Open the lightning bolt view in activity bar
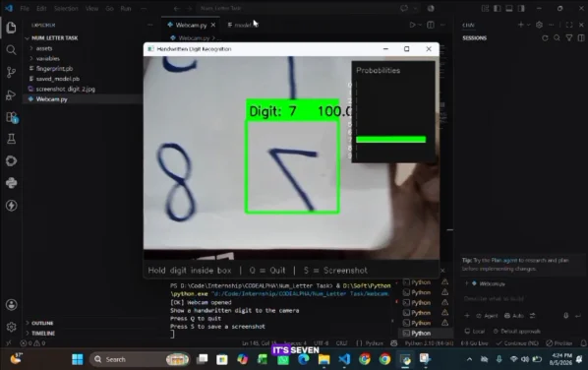The width and height of the screenshot is (588, 370). (x=11, y=206)
